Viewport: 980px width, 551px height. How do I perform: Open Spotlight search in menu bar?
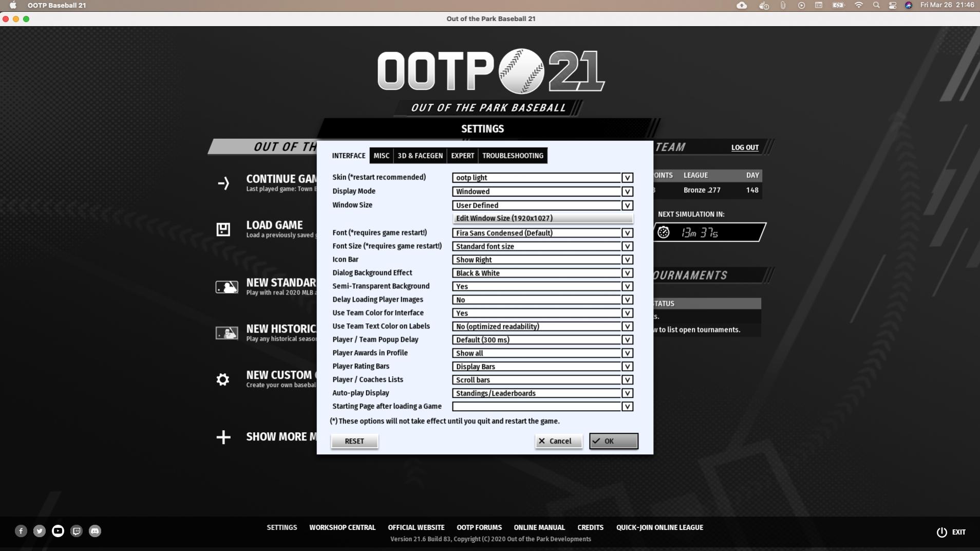point(876,5)
